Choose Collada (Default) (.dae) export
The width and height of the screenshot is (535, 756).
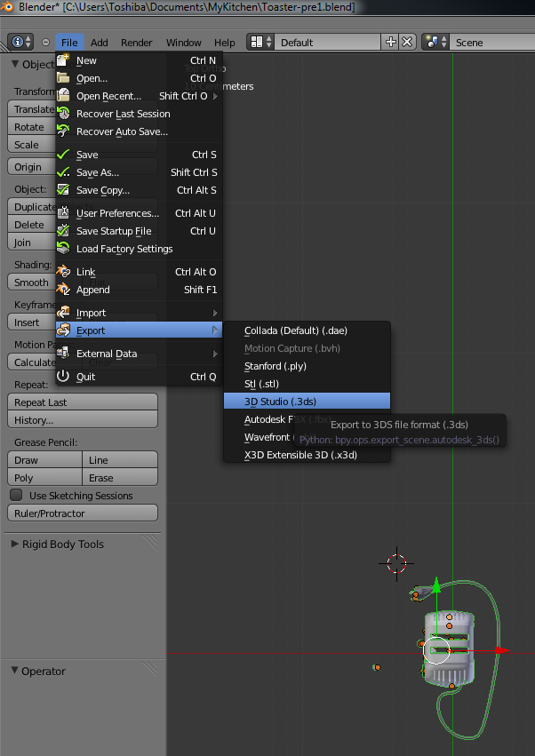(307, 330)
